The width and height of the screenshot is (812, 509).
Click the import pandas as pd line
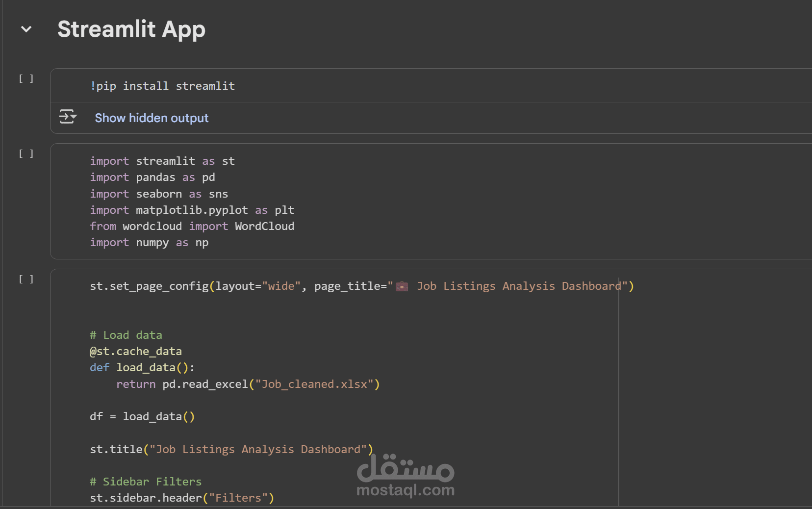pyautogui.click(x=152, y=178)
